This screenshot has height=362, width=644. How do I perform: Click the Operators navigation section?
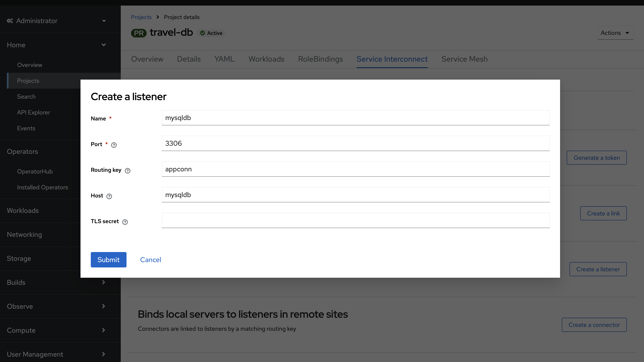coord(22,151)
